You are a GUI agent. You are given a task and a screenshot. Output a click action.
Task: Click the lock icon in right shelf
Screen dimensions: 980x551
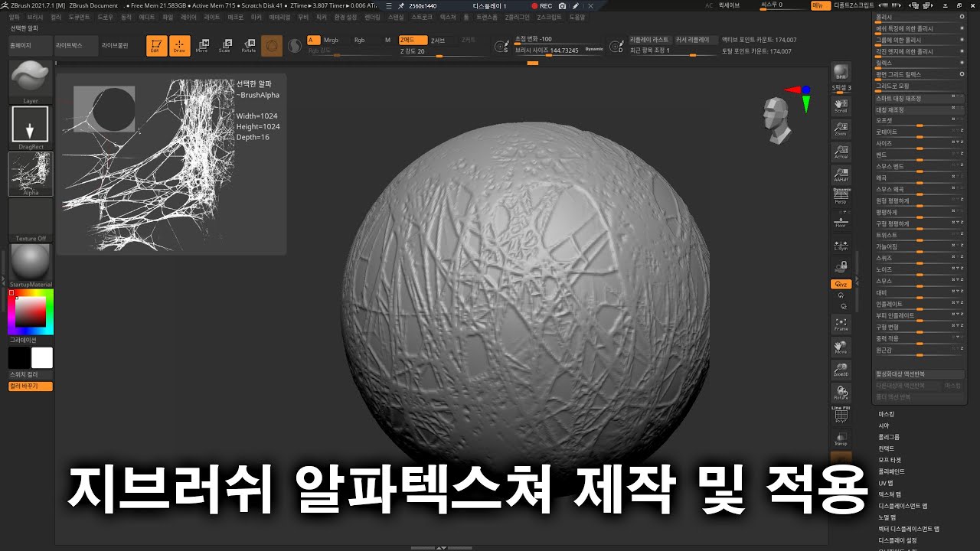pos(841,266)
